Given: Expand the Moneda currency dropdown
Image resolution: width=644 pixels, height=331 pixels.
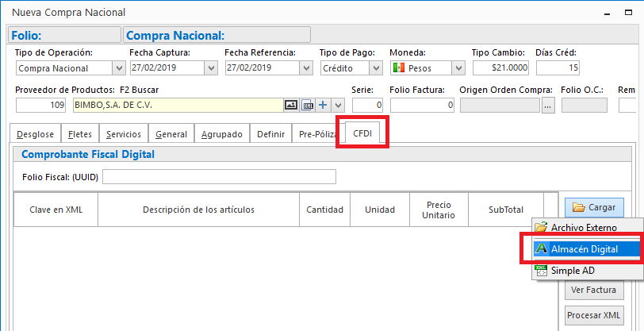Looking at the screenshot, I should [x=458, y=68].
